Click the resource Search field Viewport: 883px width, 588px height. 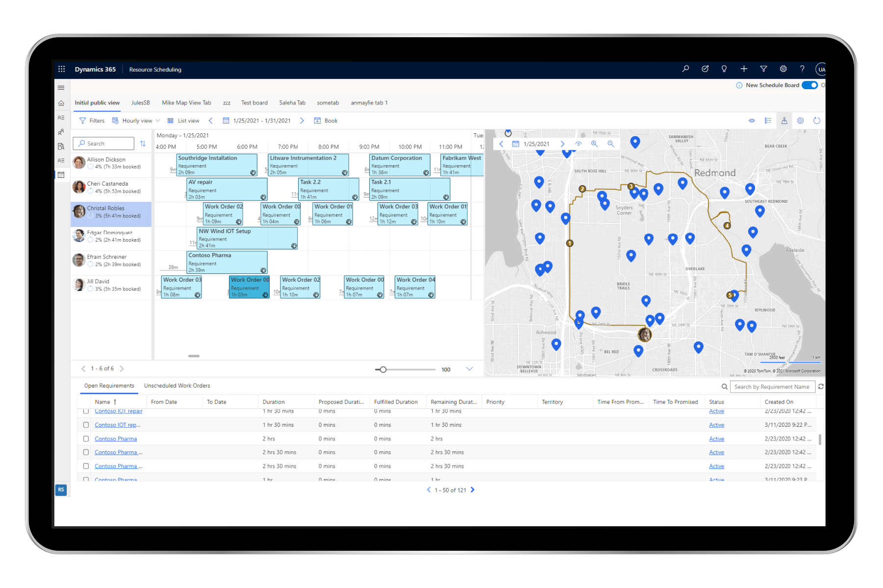coord(103,144)
